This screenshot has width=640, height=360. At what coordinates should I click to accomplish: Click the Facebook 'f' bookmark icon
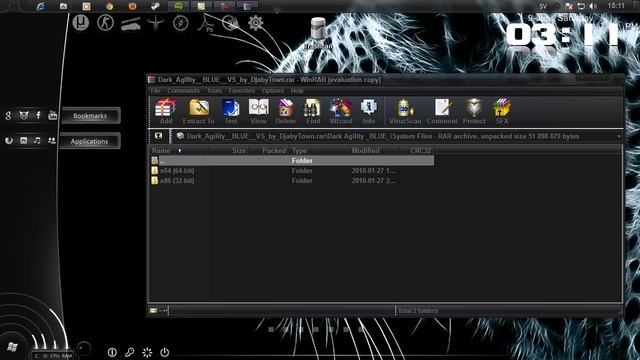[x=38, y=115]
